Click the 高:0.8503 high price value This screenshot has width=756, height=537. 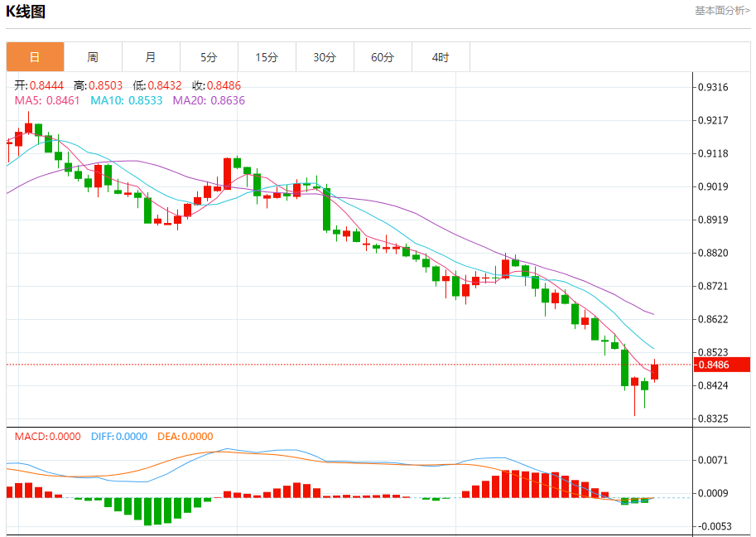tap(99, 85)
